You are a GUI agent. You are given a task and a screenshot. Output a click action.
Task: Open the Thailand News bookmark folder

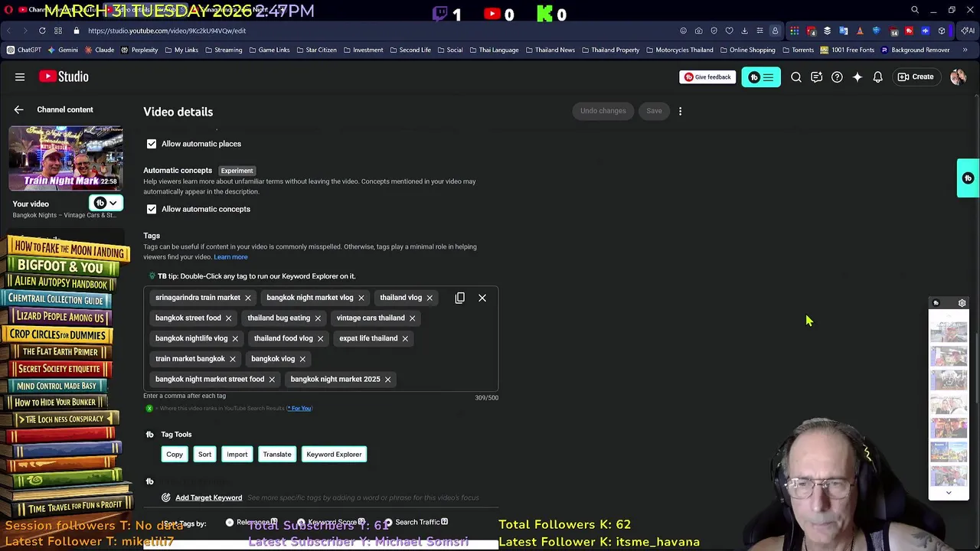coord(549,50)
